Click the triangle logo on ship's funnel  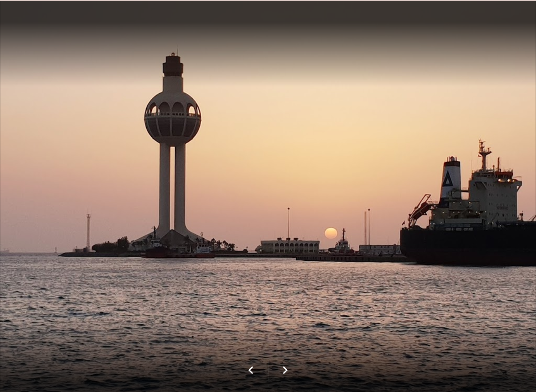click(x=447, y=179)
